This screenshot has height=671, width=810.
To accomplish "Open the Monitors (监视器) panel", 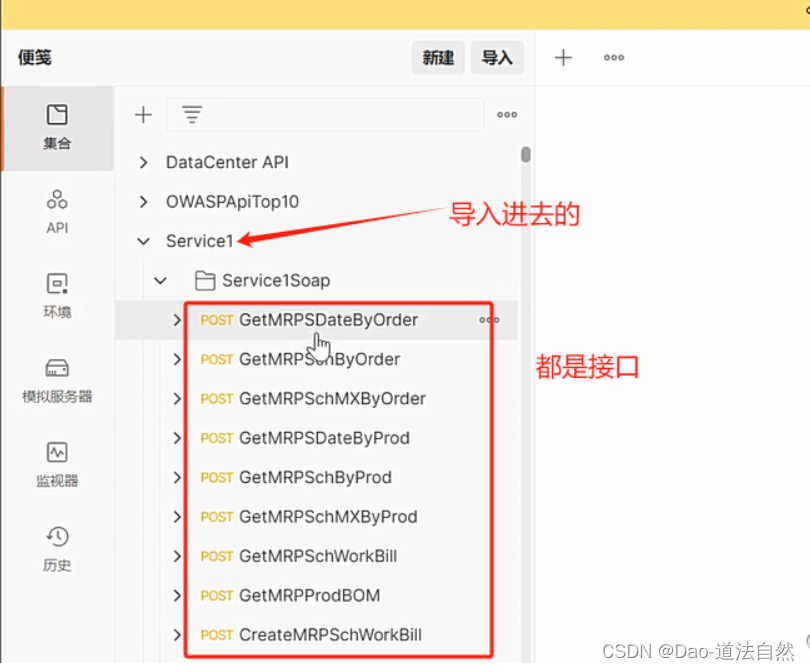I will 57,466.
